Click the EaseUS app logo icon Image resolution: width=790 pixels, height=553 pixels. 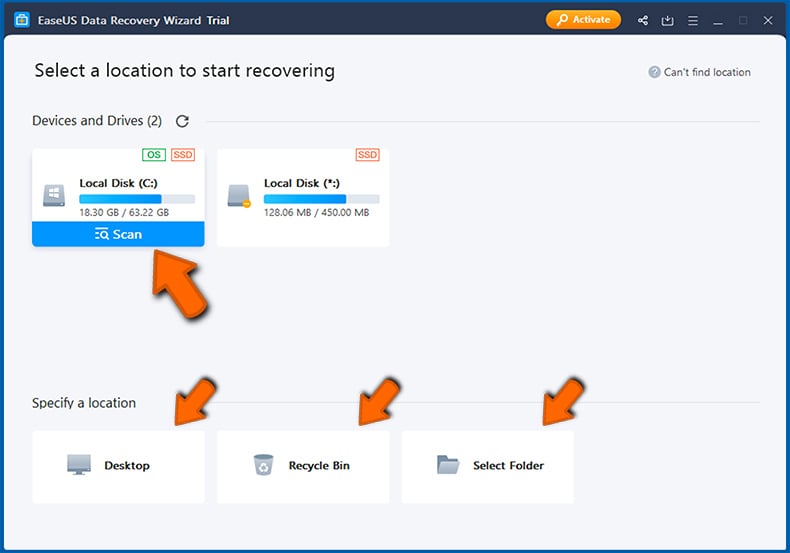tap(22, 20)
